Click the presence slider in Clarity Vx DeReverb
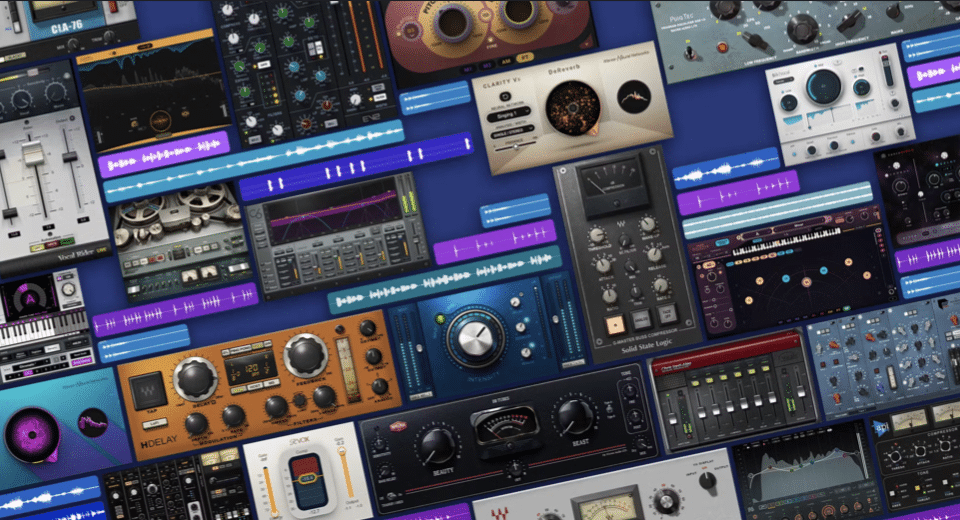This screenshot has width=960, height=520. [514, 145]
